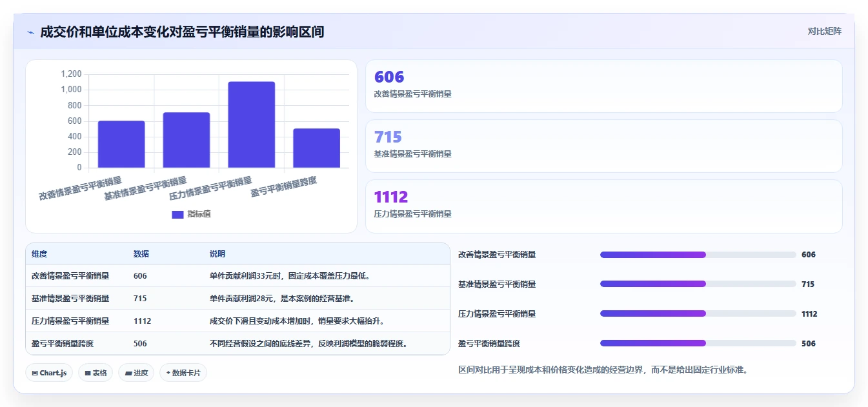868x407 pixels.
Task: Click progress label 基准情景盈亏平衡销量
Action: 497,284
